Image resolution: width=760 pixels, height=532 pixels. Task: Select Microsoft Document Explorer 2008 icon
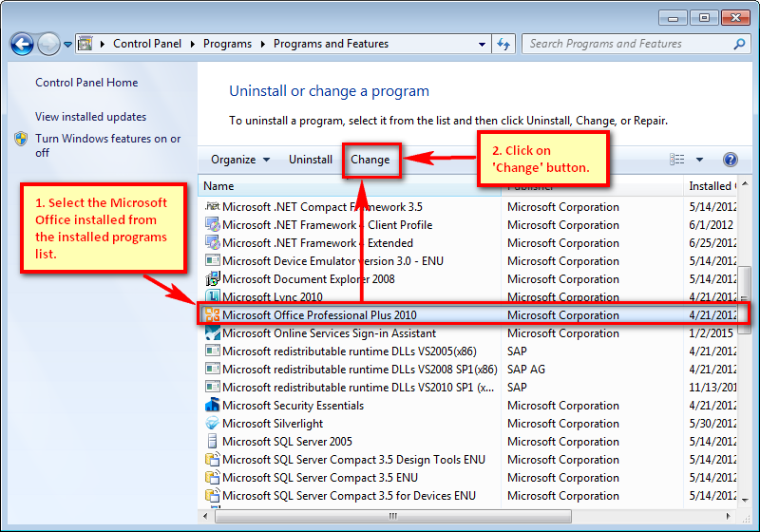coord(212,279)
